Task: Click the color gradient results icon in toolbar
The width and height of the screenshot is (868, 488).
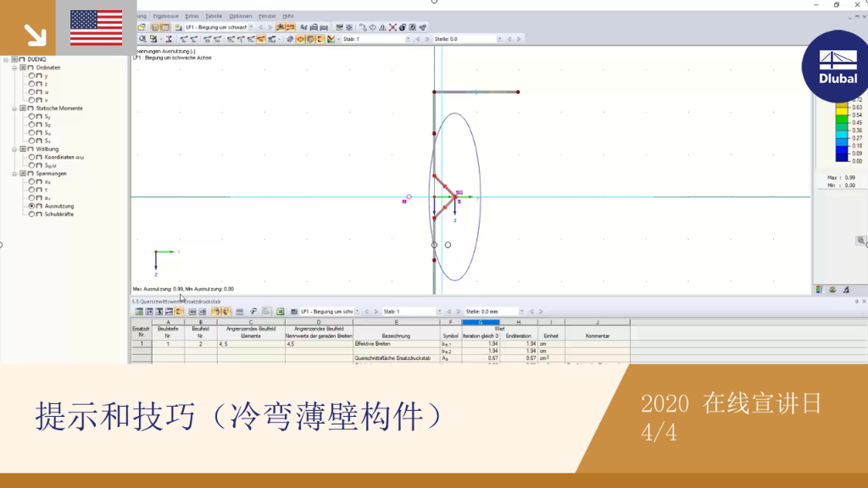Action: point(331,39)
